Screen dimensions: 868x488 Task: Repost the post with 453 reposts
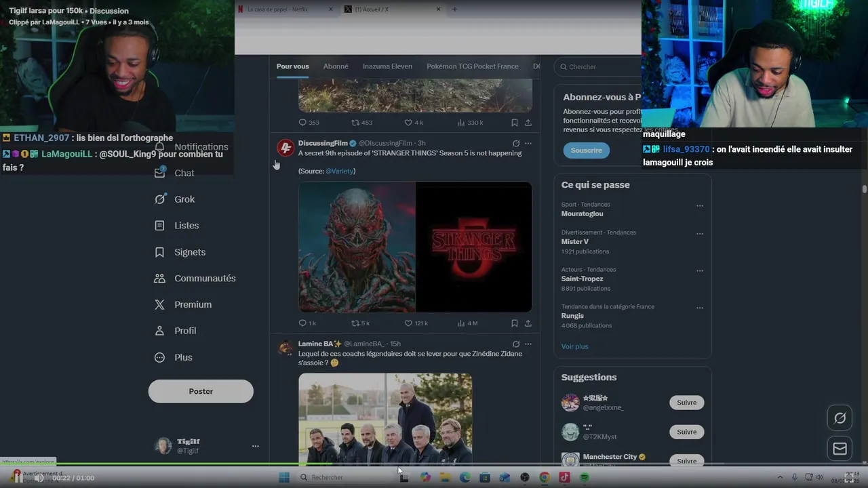[x=361, y=123]
